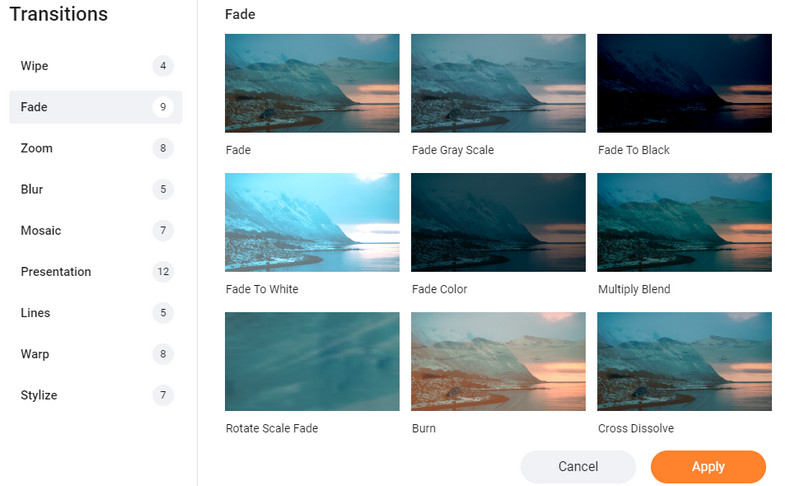Show the Mosaic transitions
800x486 pixels.
coord(95,230)
